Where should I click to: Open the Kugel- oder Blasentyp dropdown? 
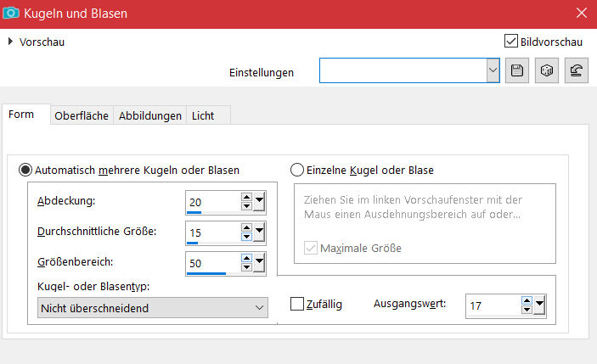(x=153, y=308)
